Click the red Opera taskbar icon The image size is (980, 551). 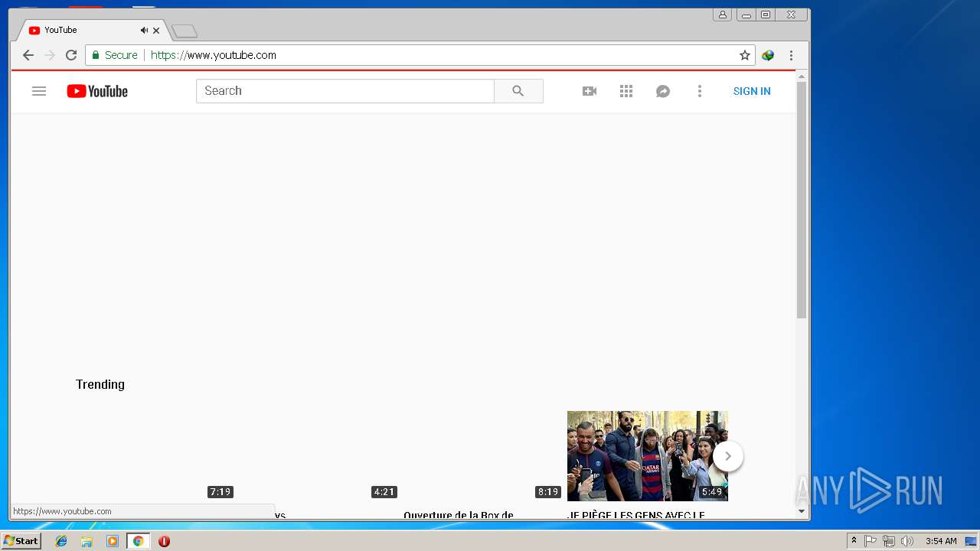164,541
